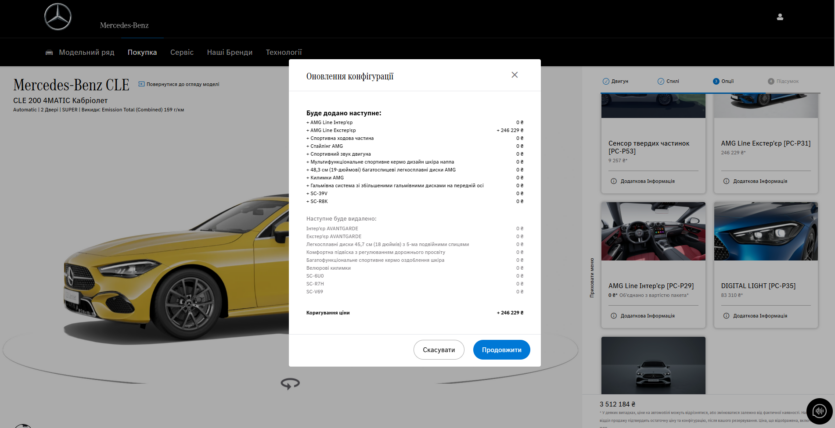Click the Mercedes-Benz star logo

(x=58, y=17)
